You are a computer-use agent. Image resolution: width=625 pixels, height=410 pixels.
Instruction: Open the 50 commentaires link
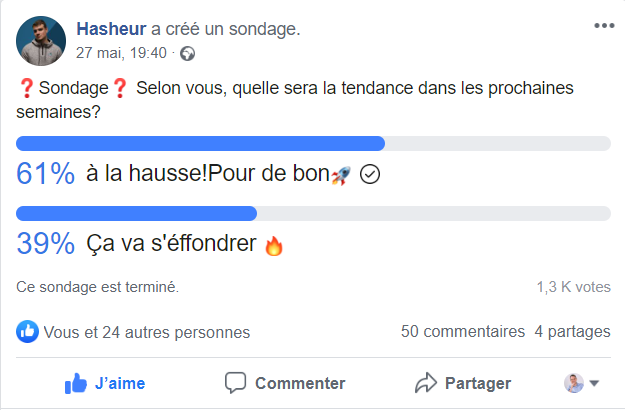(462, 331)
